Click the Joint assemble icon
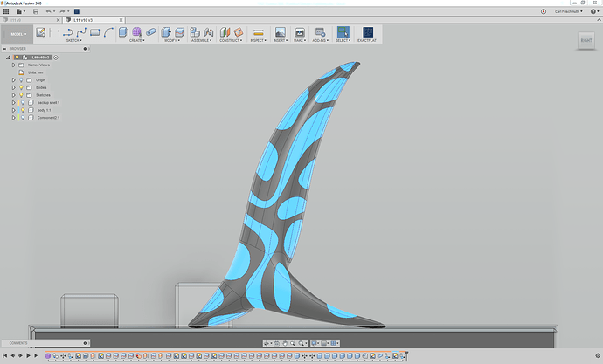Screen dimensions: 603x364 point(209,32)
